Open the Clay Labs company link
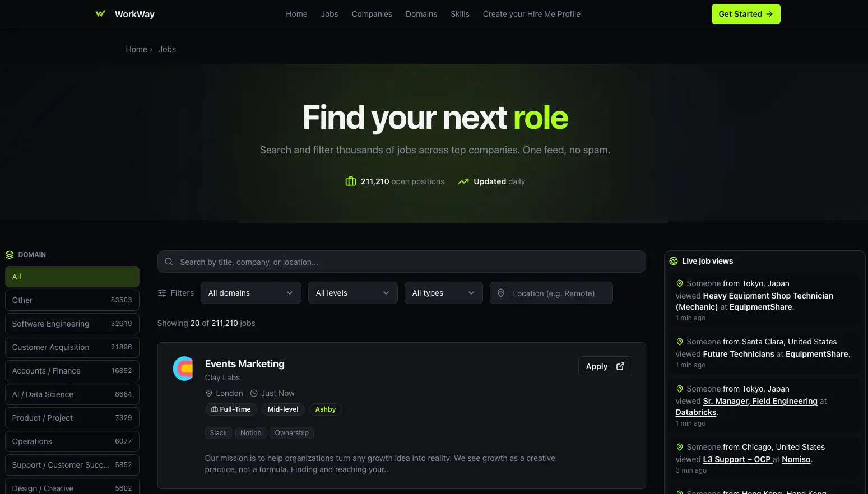868x494 pixels. point(222,378)
